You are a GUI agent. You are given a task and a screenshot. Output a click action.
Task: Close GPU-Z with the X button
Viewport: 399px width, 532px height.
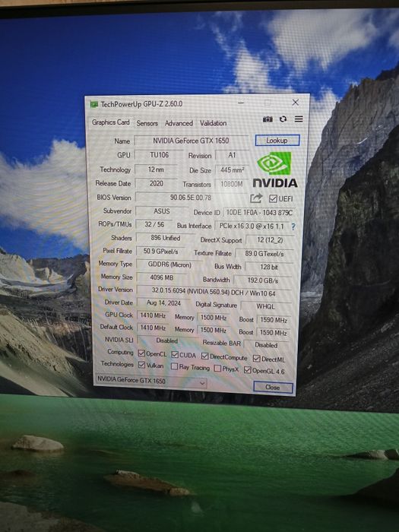pyautogui.click(x=295, y=102)
